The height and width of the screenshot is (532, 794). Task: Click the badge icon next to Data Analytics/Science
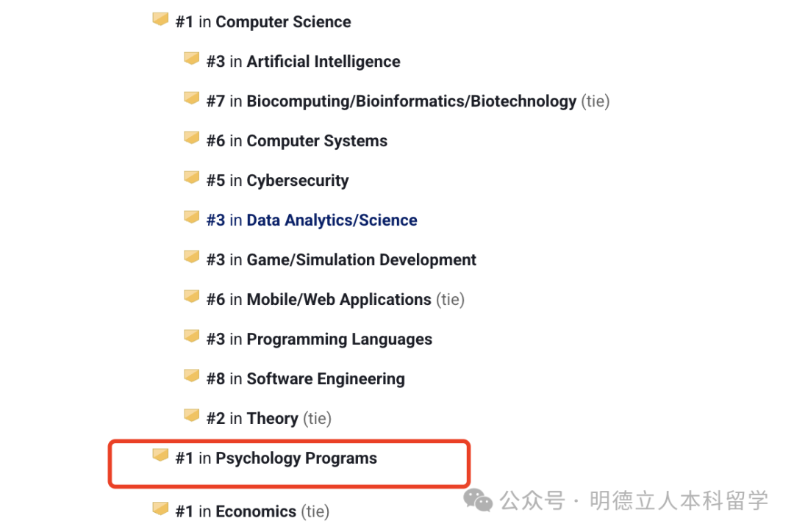pyautogui.click(x=191, y=217)
